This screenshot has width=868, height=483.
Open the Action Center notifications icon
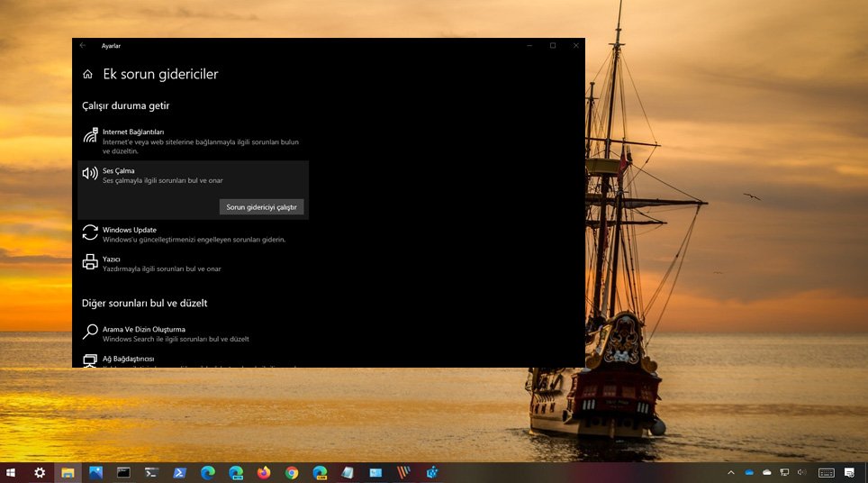(x=849, y=472)
